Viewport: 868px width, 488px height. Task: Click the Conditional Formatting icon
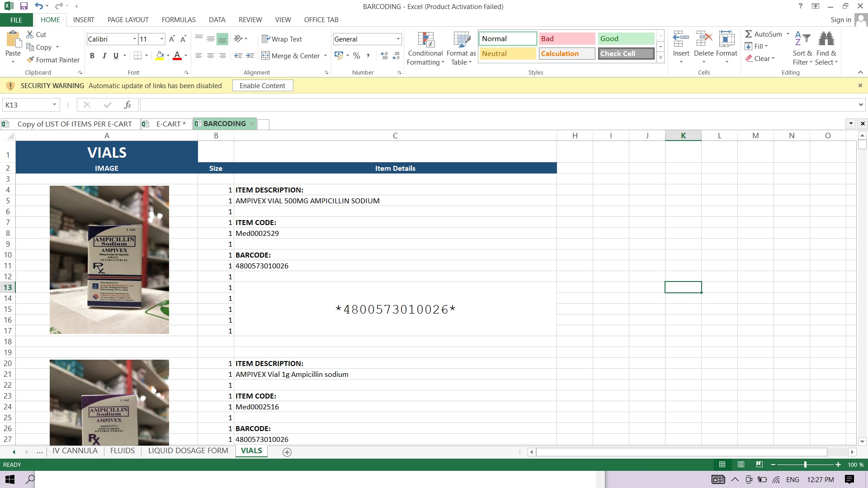425,40
